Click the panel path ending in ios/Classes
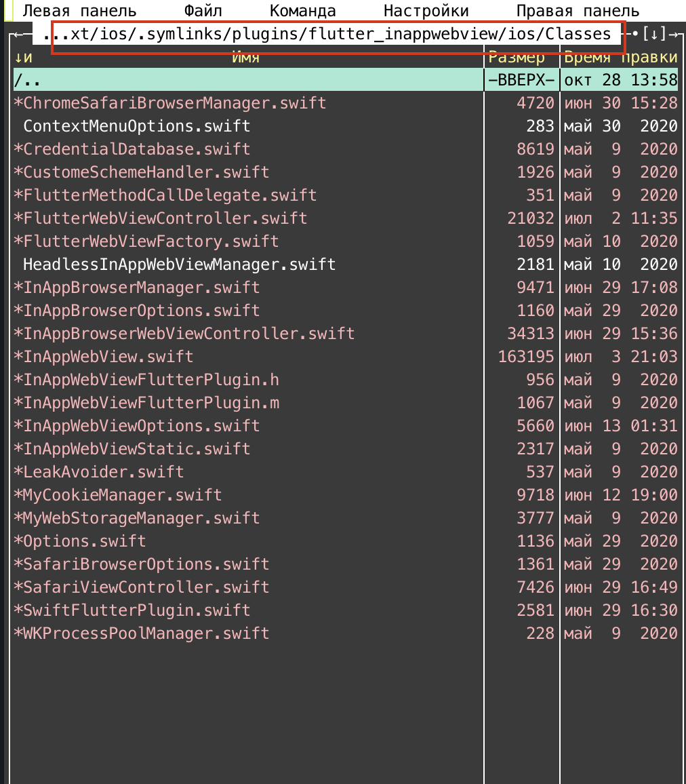The height and width of the screenshot is (784, 686). click(x=327, y=34)
